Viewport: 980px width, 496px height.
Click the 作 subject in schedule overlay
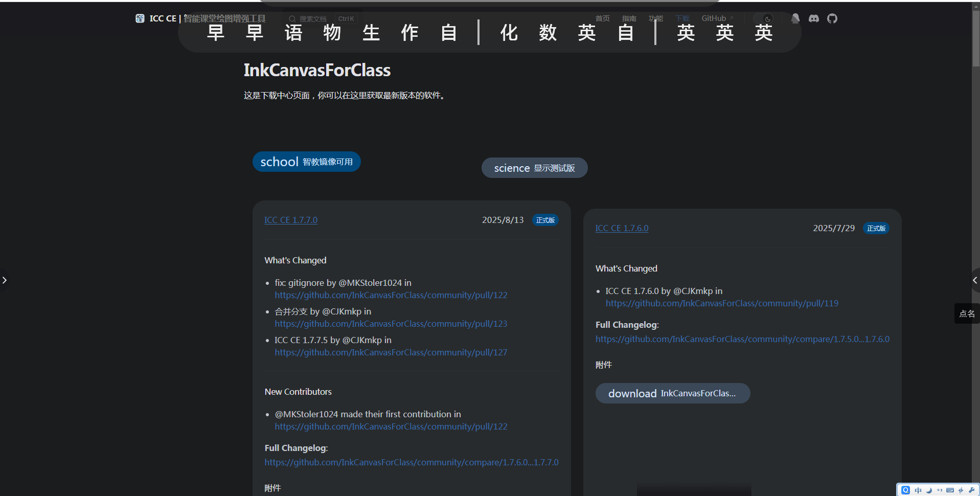[x=410, y=33]
